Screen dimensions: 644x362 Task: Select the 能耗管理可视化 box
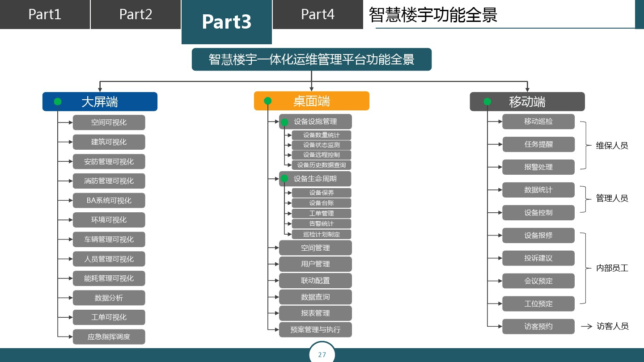click(x=109, y=278)
